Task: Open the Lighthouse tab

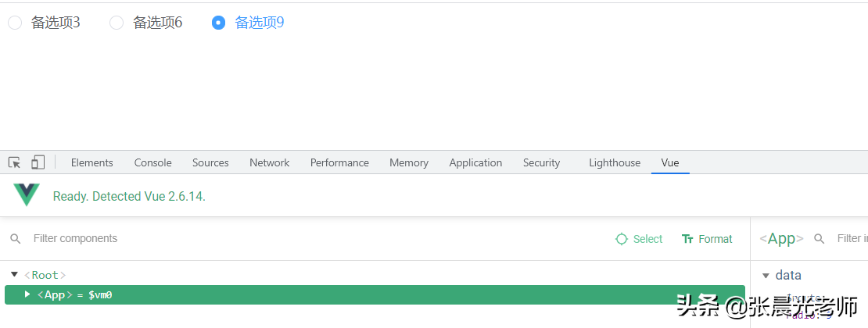Action: tap(614, 162)
